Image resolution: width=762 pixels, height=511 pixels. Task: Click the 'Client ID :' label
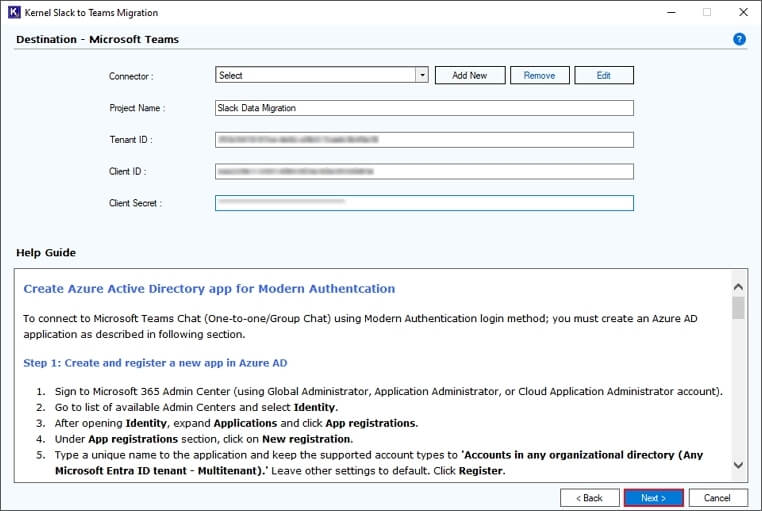tap(127, 171)
